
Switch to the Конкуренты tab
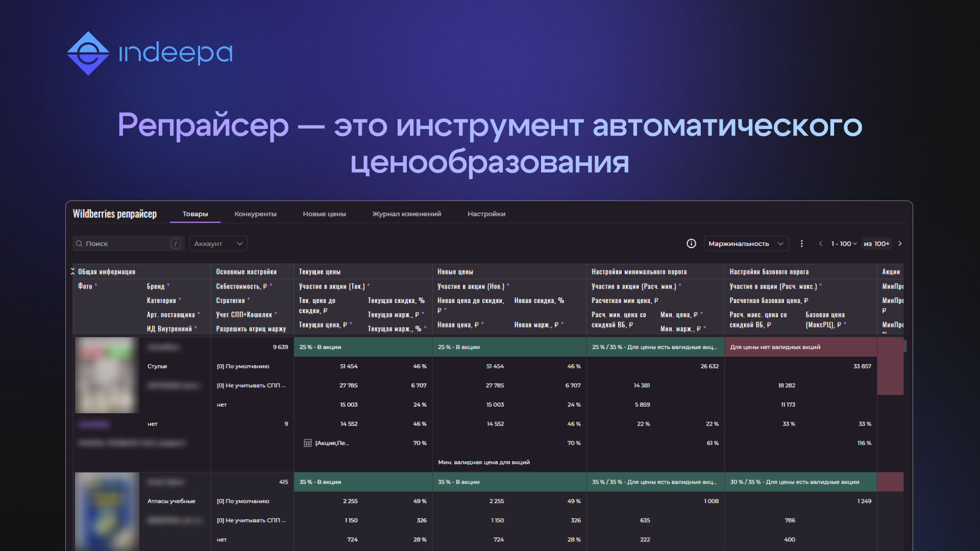click(255, 214)
